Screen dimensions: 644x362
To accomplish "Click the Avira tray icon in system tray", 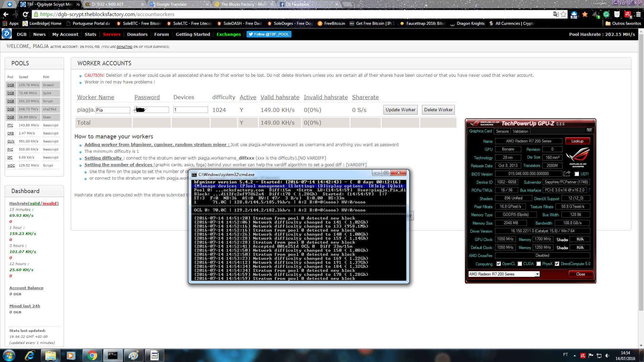I will click(583, 355).
